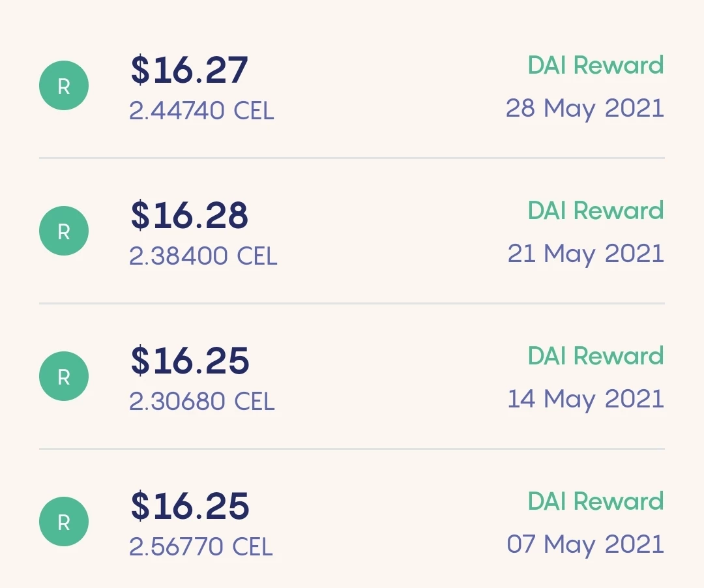
Task: Select the 14 May 2021 date
Action: [586, 400]
